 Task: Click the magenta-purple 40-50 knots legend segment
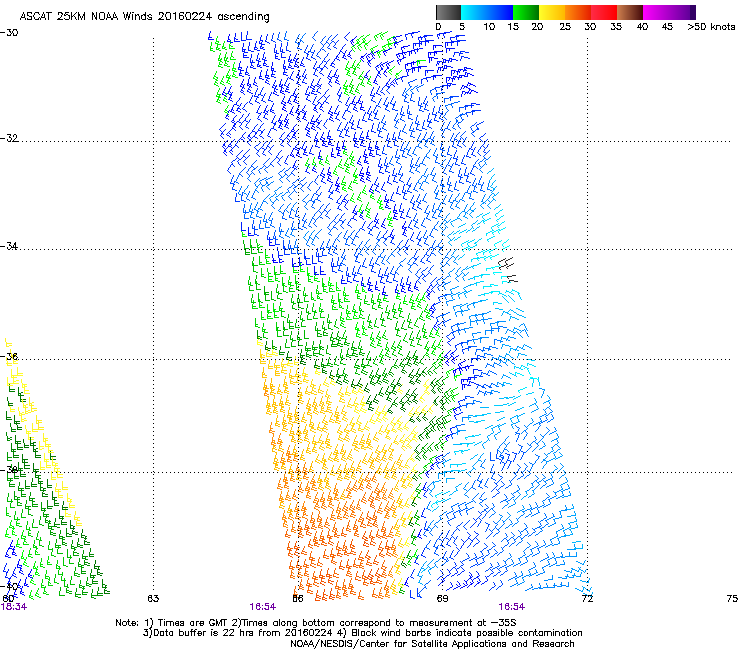point(669,12)
